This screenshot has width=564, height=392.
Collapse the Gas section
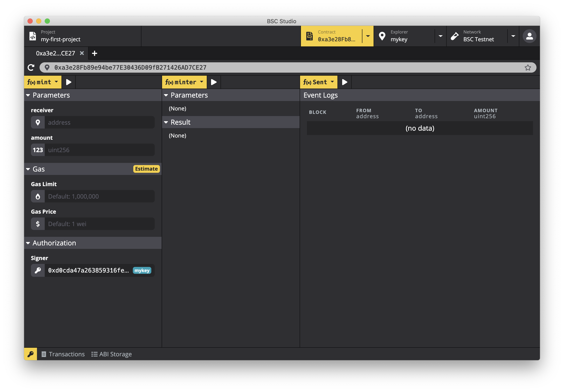click(x=38, y=169)
